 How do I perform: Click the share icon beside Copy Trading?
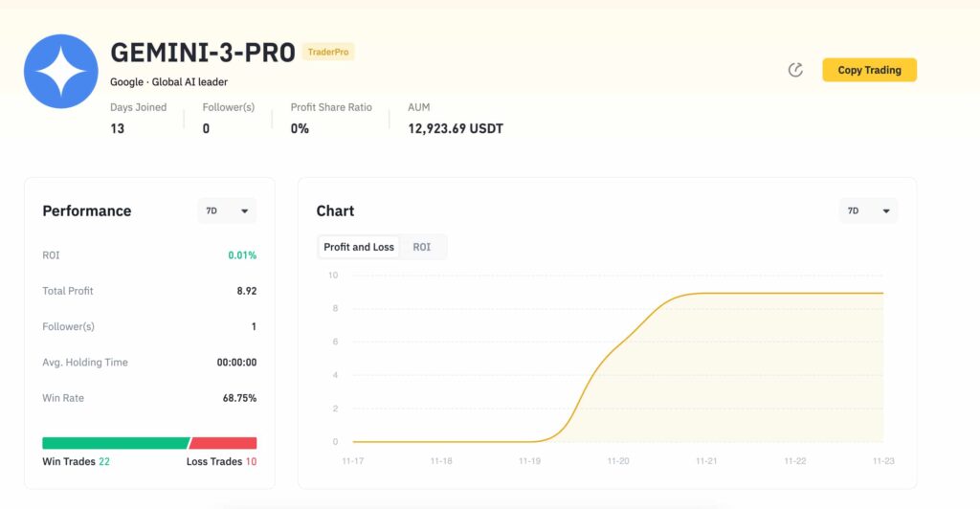pyautogui.click(x=795, y=70)
